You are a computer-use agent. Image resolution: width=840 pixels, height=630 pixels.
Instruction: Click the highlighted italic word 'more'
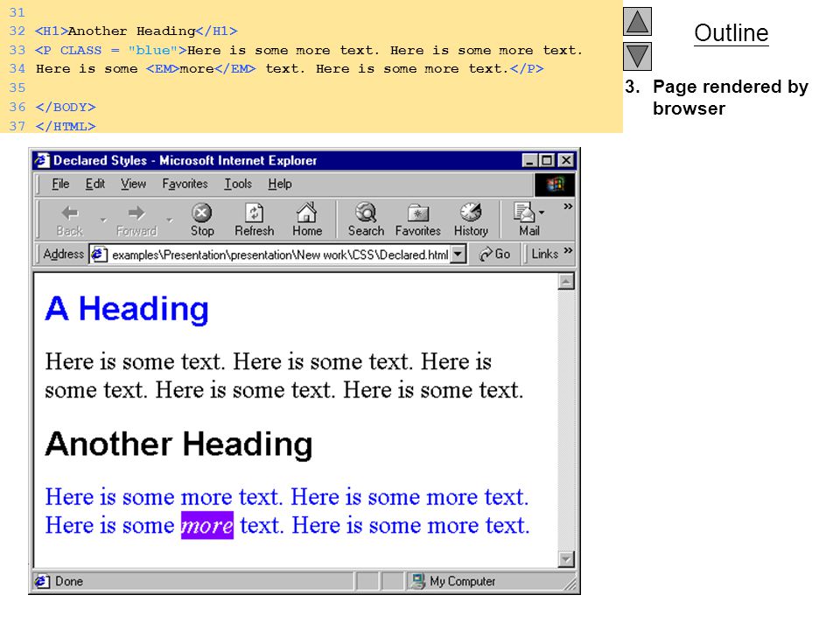coord(207,526)
